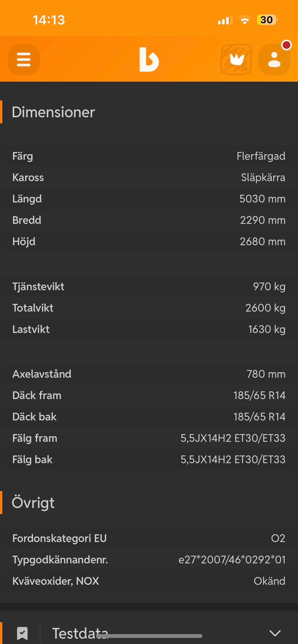Expand the Testdata section chevron
This screenshot has height=644, width=298.
275,633
